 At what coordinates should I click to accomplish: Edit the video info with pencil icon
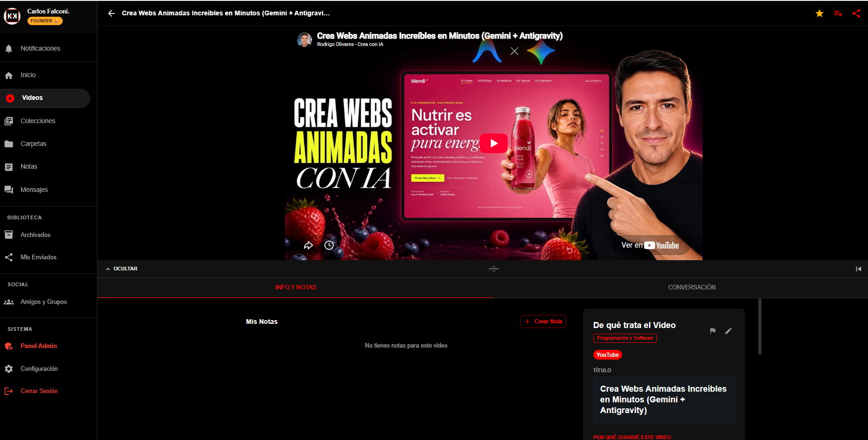click(x=729, y=331)
